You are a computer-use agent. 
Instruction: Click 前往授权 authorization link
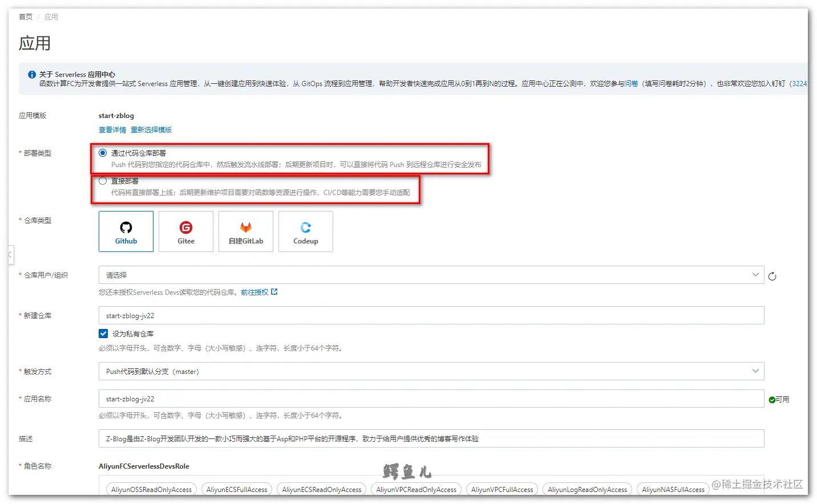coord(254,292)
